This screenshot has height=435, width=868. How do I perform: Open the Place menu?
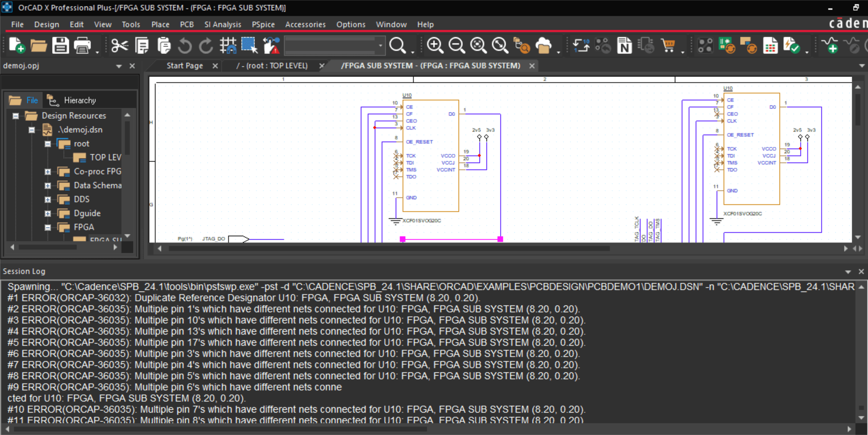pos(160,24)
